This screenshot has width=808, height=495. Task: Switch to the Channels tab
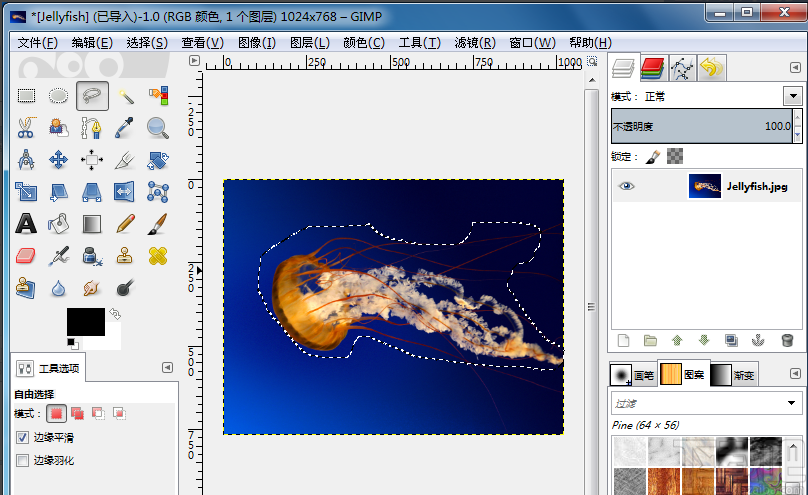pyautogui.click(x=653, y=68)
